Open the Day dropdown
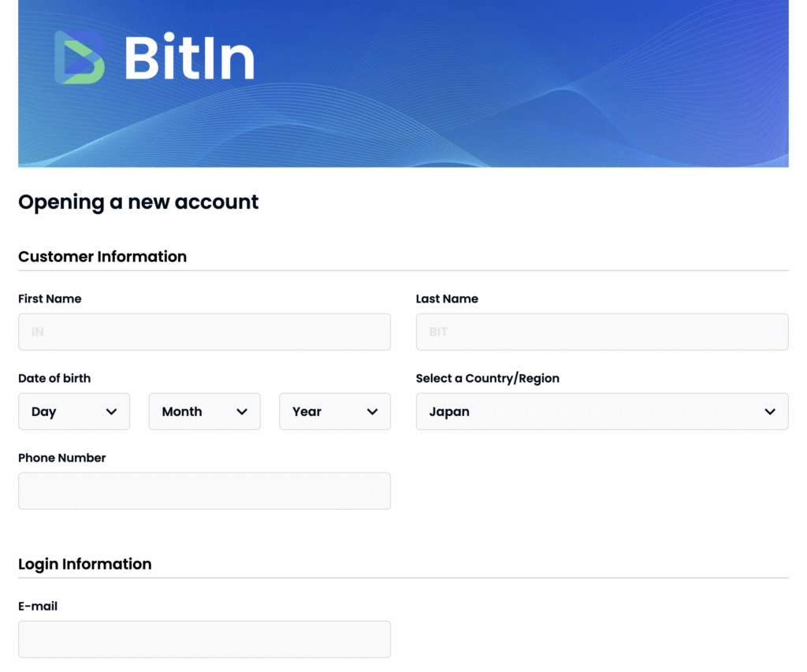 click(x=73, y=411)
